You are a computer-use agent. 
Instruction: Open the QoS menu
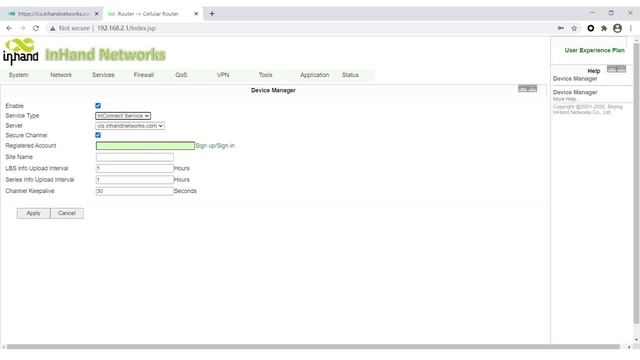[x=181, y=75]
